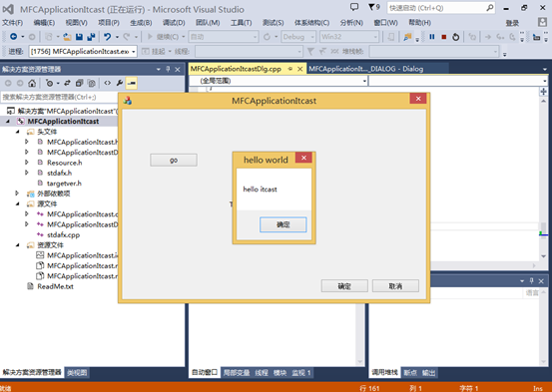Collapse the 资源文件 folder node
This screenshot has width=552, height=392.
coord(18,245)
